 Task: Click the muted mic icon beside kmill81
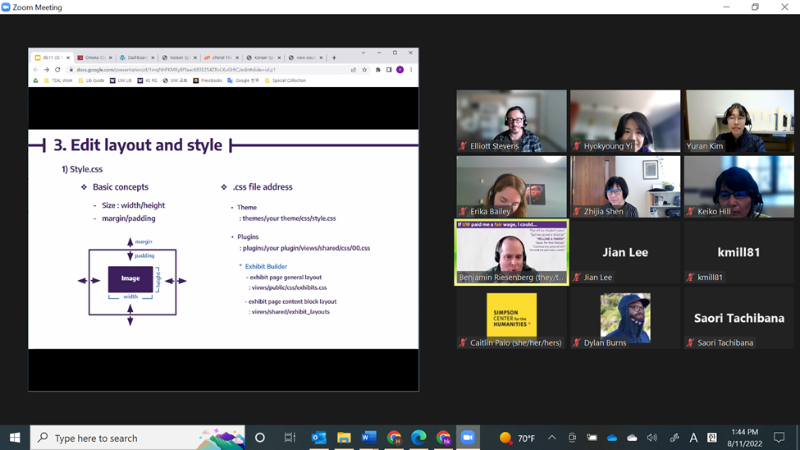[690, 277]
